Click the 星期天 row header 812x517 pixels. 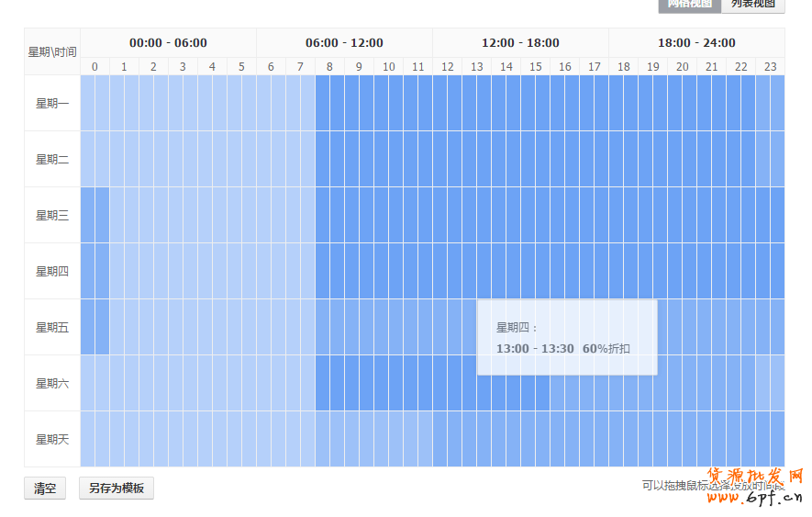[52, 439]
